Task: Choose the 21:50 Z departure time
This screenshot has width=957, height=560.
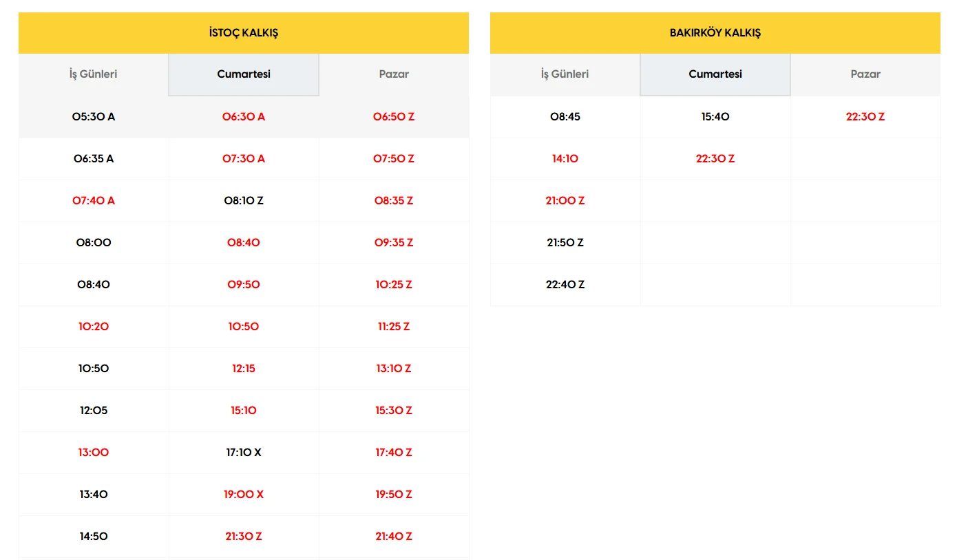Action: (x=565, y=243)
